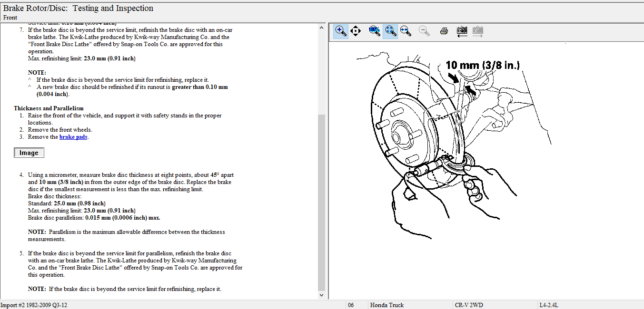Click the grayed zoom-out magnifier icon
Screen dimensions: 644x309
(424, 31)
